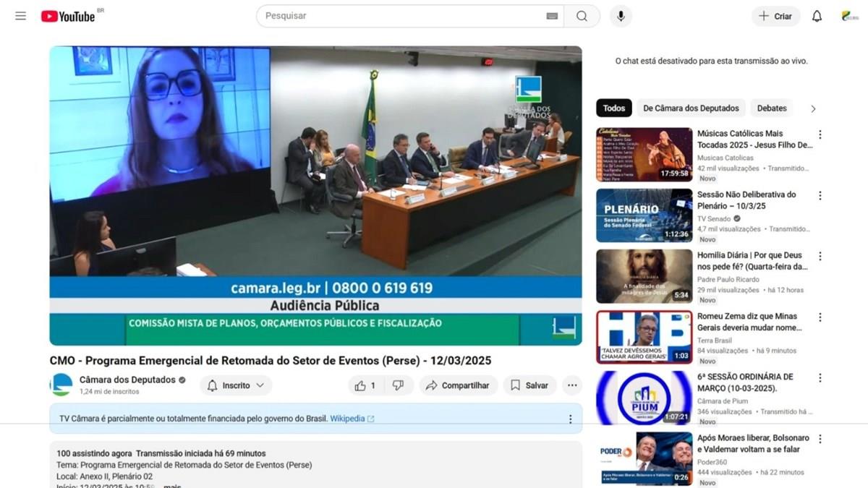Open options for the TV Câmara info notice
The image size is (868, 488).
[x=570, y=419]
